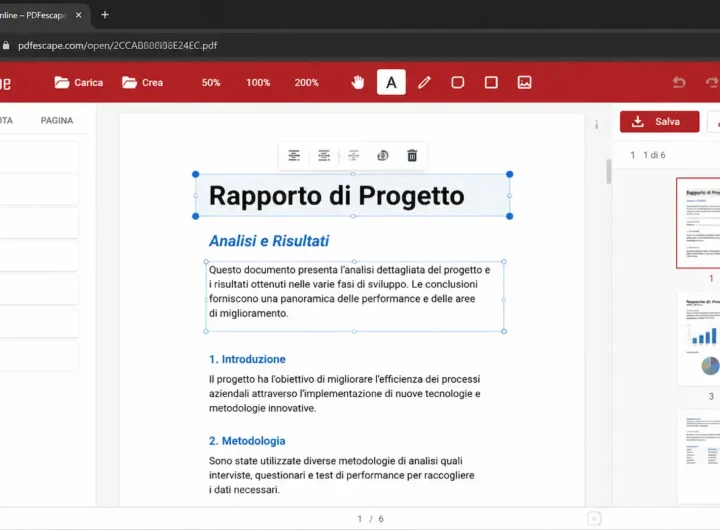Viewport: 720px width, 530px height.
Task: Save the document with Salva
Action: click(659, 122)
